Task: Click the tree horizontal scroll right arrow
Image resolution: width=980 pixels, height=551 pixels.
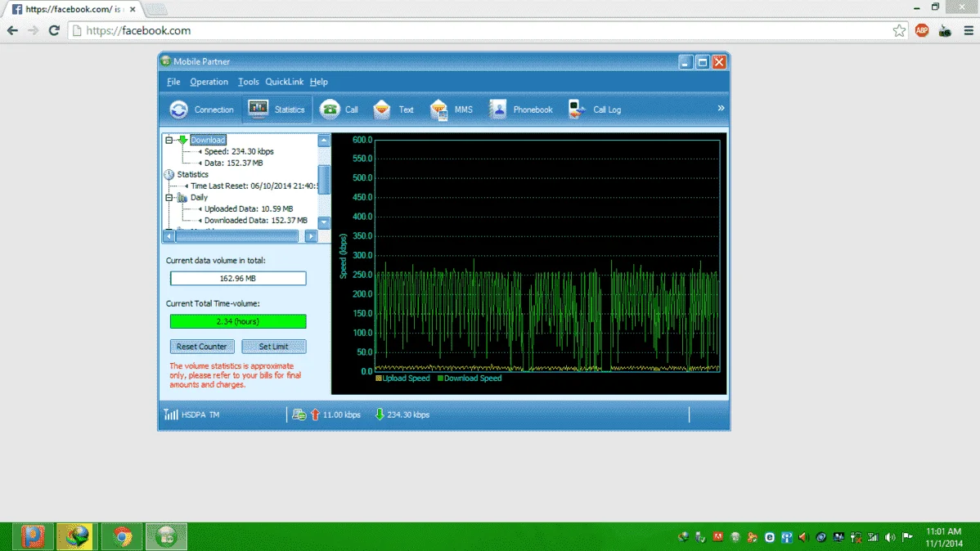Action: click(311, 236)
